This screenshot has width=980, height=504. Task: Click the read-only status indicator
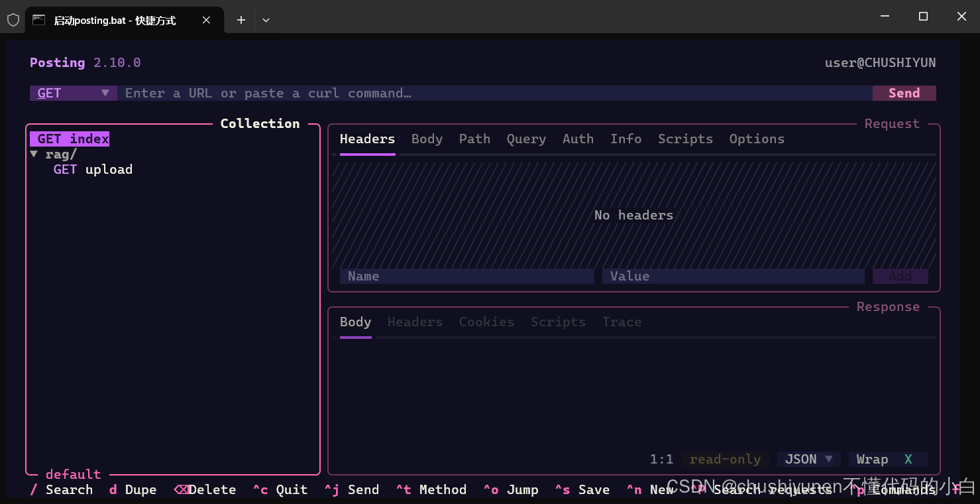point(725,459)
